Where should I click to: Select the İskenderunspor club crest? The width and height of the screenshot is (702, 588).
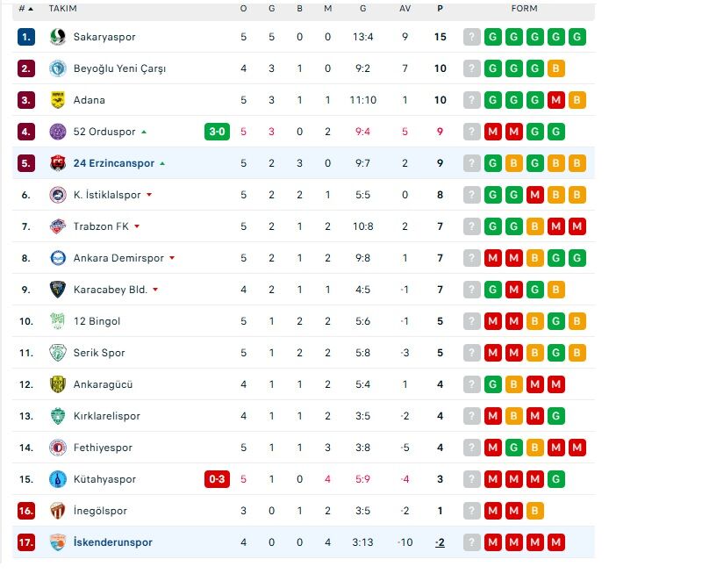(58, 542)
